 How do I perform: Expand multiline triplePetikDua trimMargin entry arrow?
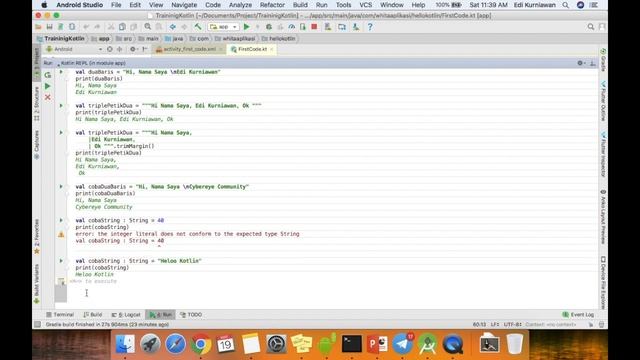click(x=61, y=133)
